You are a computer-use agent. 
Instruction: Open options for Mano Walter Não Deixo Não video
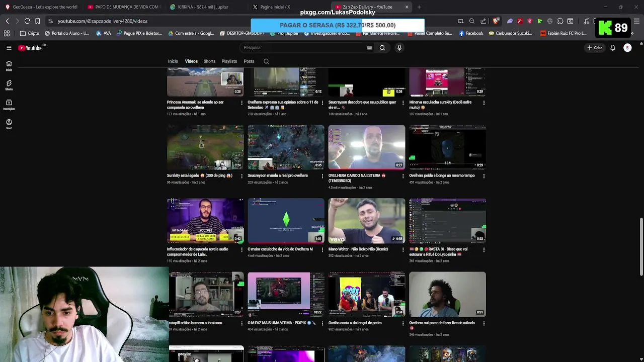[x=403, y=249]
